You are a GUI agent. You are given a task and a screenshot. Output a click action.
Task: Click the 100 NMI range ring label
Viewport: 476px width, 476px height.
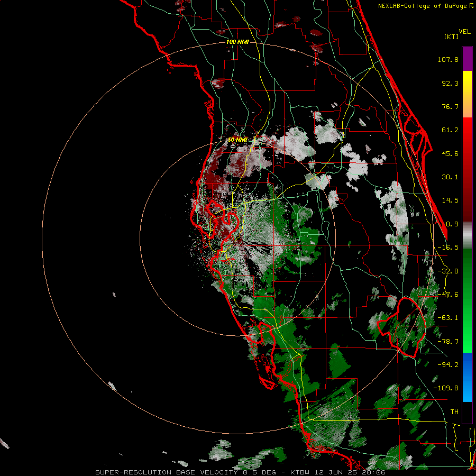coord(237,42)
